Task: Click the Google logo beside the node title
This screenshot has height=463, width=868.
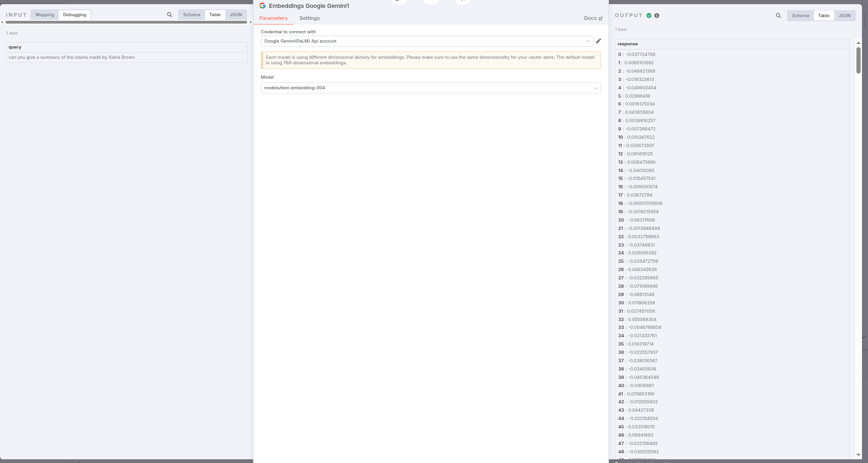Action: pyautogui.click(x=263, y=6)
